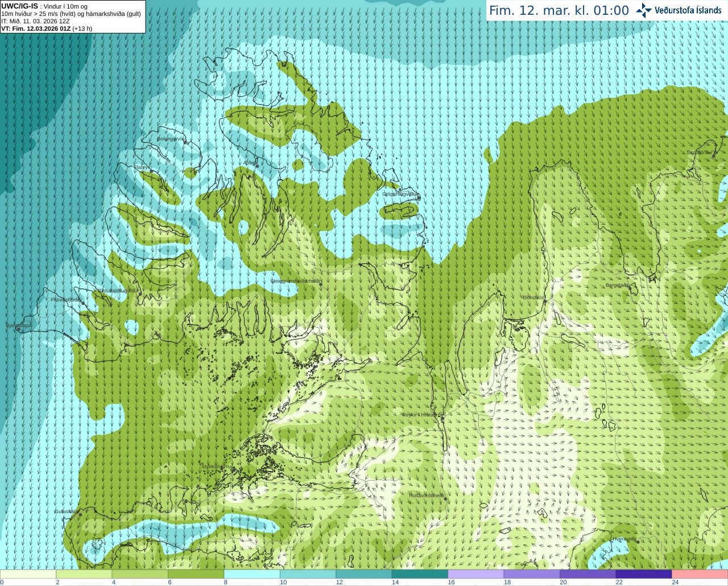
Task: Select the 18–20 m/s light purple legend swatch
Action: click(x=532, y=573)
